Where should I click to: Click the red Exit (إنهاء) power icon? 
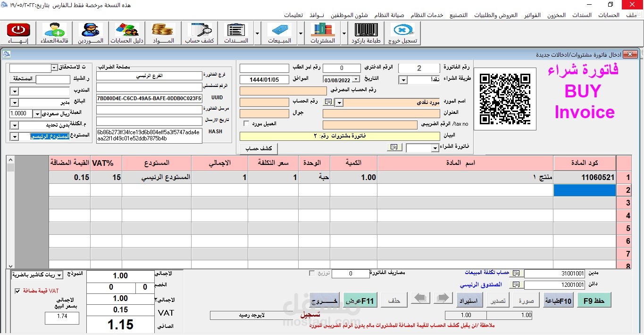click(x=18, y=33)
